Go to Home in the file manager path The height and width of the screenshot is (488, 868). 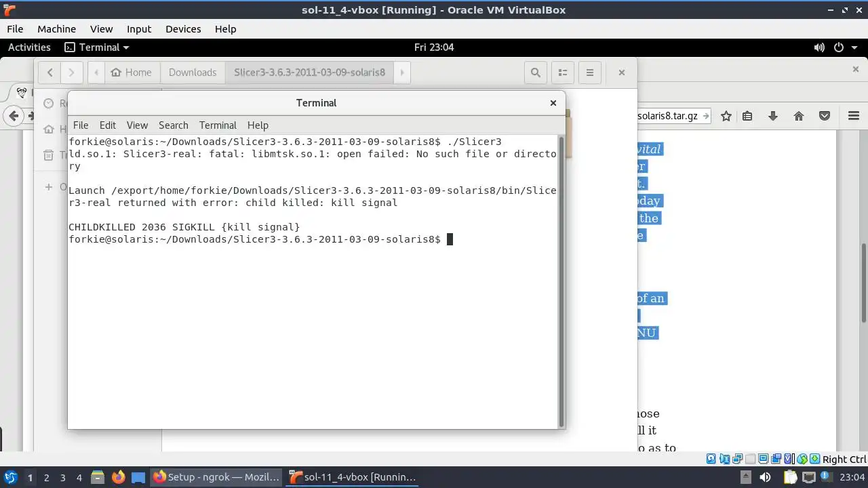click(x=132, y=73)
